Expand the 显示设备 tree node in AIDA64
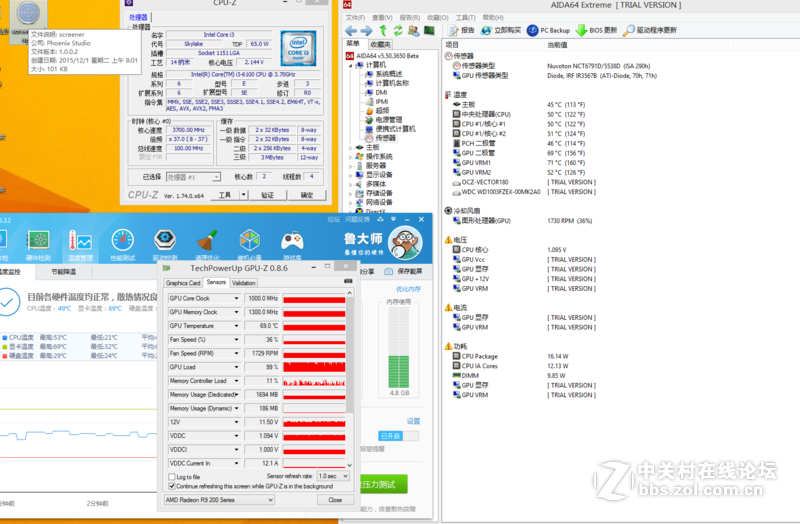Viewport: 800px width, 524px height. (x=351, y=176)
